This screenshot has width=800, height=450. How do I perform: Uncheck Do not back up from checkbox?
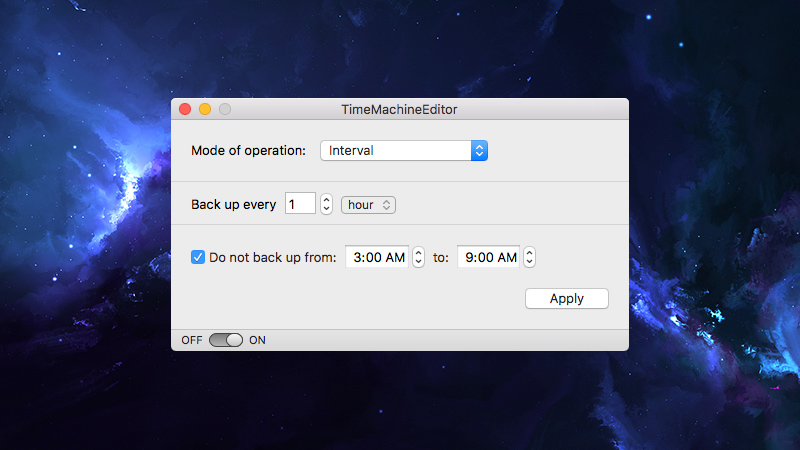(x=198, y=257)
